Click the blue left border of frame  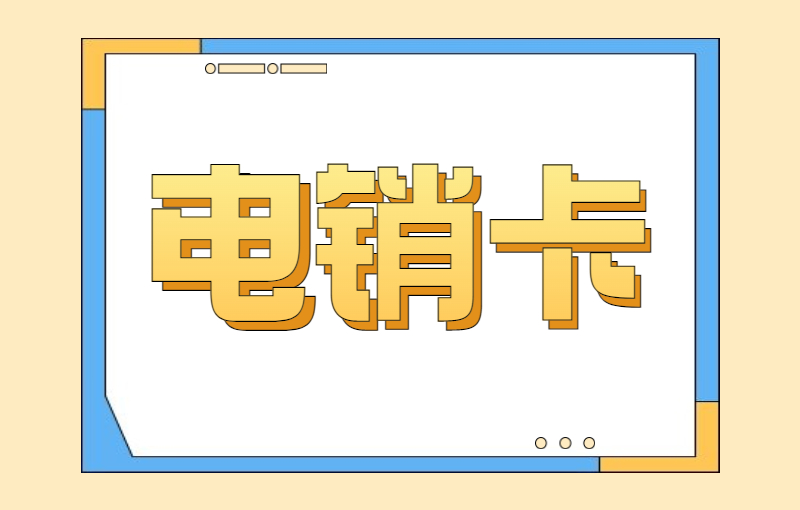(93, 250)
